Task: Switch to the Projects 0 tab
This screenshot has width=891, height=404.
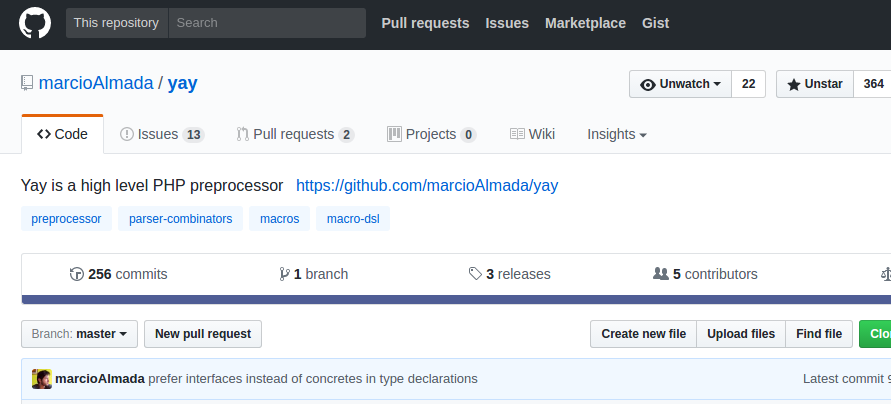Action: click(432, 135)
